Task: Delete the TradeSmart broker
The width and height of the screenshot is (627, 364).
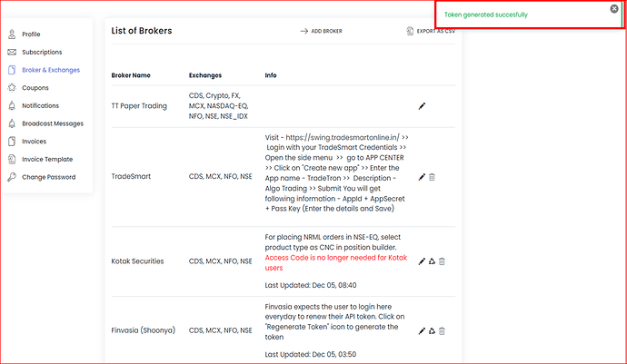Action: coord(432,177)
